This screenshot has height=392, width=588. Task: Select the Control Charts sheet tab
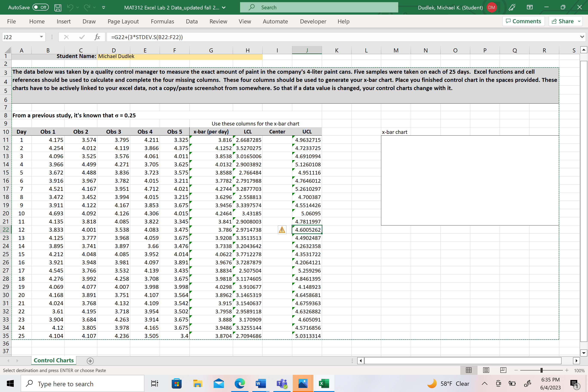point(54,360)
